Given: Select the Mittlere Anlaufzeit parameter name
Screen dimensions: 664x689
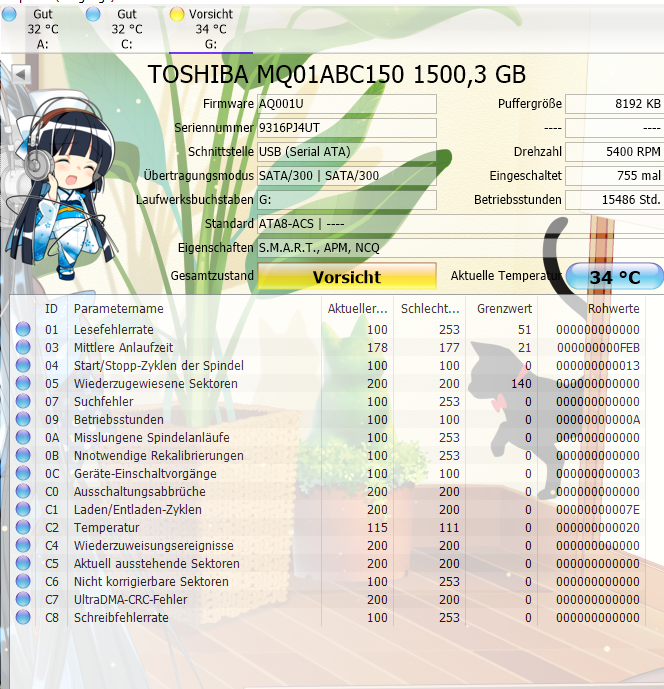Looking at the screenshot, I should (x=123, y=348).
